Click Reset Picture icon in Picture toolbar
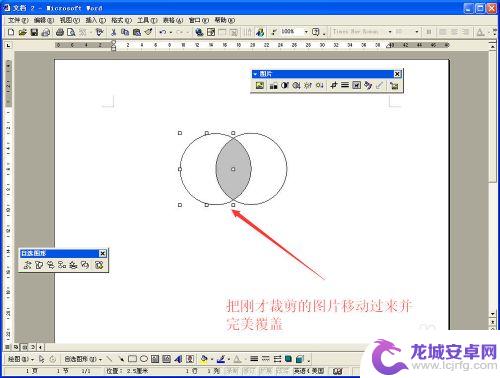The width and height of the screenshot is (500, 378). tap(394, 85)
